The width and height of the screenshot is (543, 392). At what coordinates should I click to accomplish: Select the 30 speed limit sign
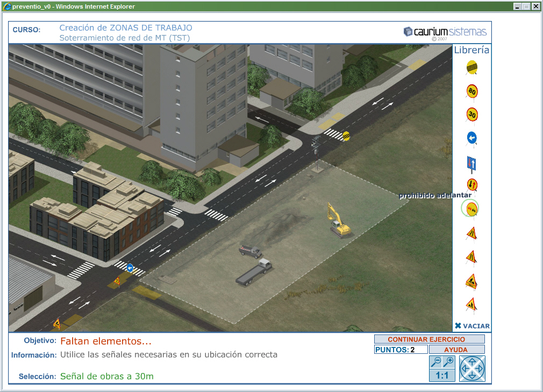tap(471, 115)
